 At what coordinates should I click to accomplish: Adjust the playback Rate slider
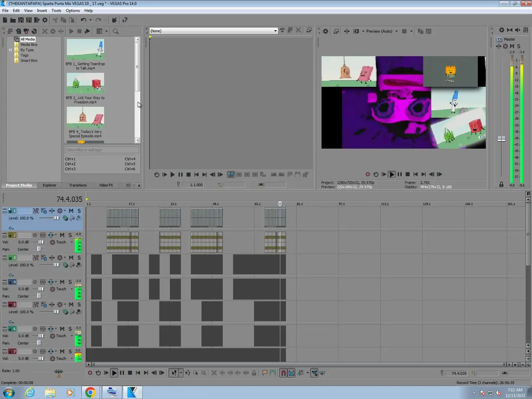(x=59, y=371)
